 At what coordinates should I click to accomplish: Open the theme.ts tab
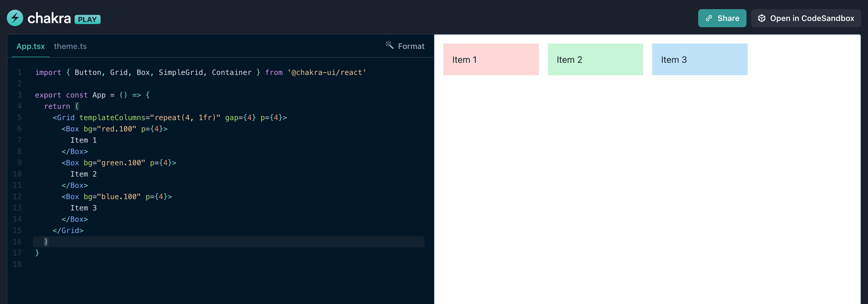coord(70,46)
